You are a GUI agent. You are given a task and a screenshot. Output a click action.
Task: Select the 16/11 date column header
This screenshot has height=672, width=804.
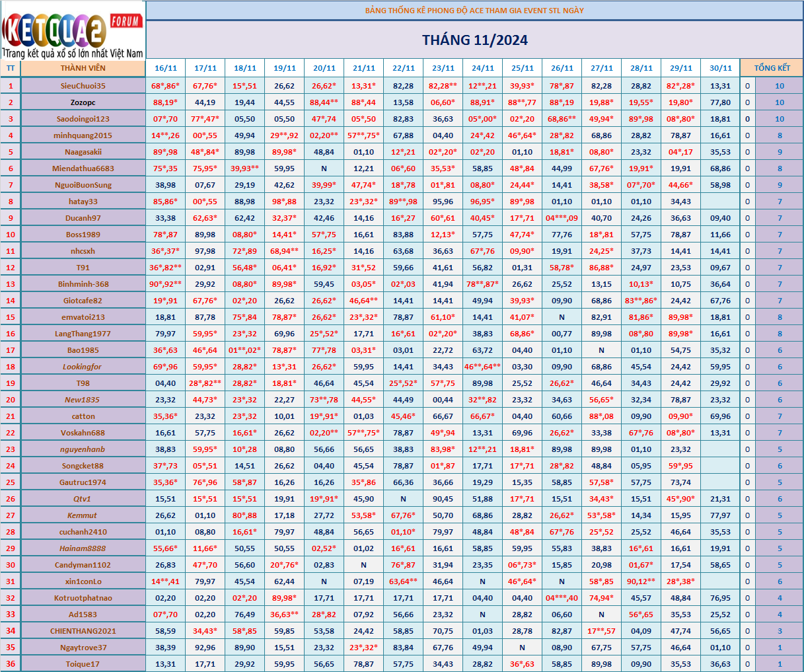point(166,68)
